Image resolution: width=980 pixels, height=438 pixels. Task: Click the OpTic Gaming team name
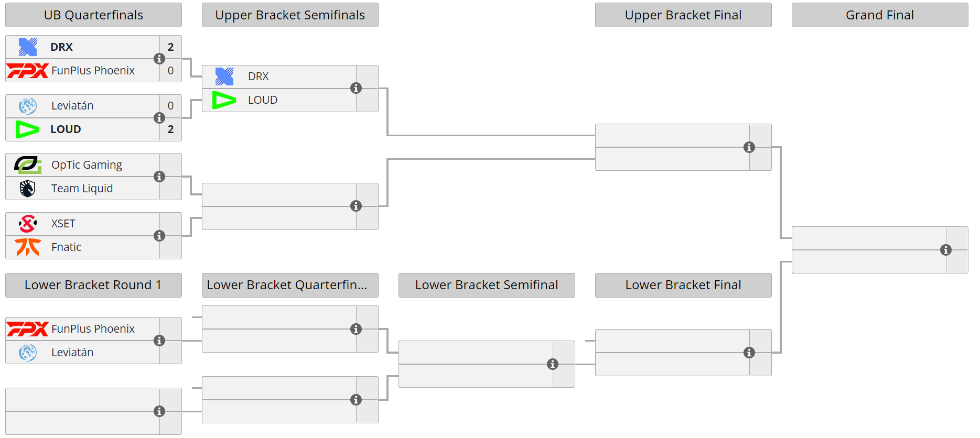click(x=87, y=165)
